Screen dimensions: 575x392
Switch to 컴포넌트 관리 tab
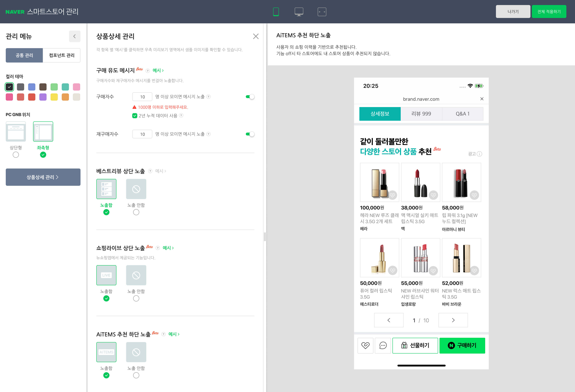62,55
